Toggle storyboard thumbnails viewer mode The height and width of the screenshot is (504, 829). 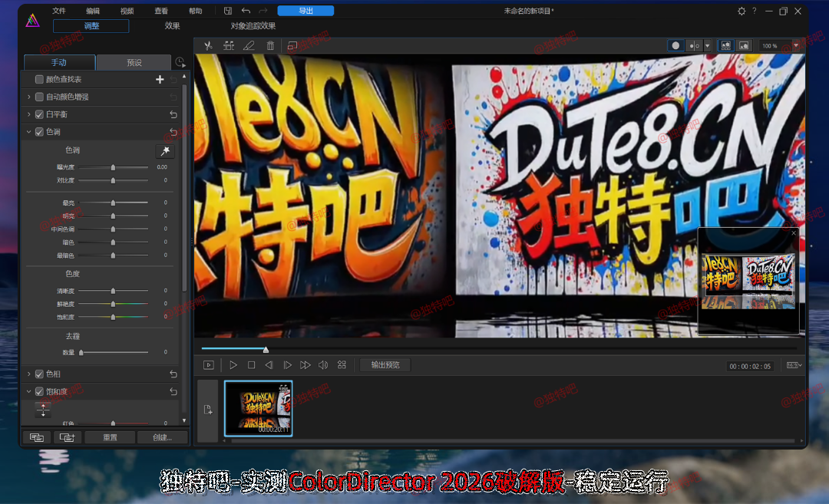point(726,46)
